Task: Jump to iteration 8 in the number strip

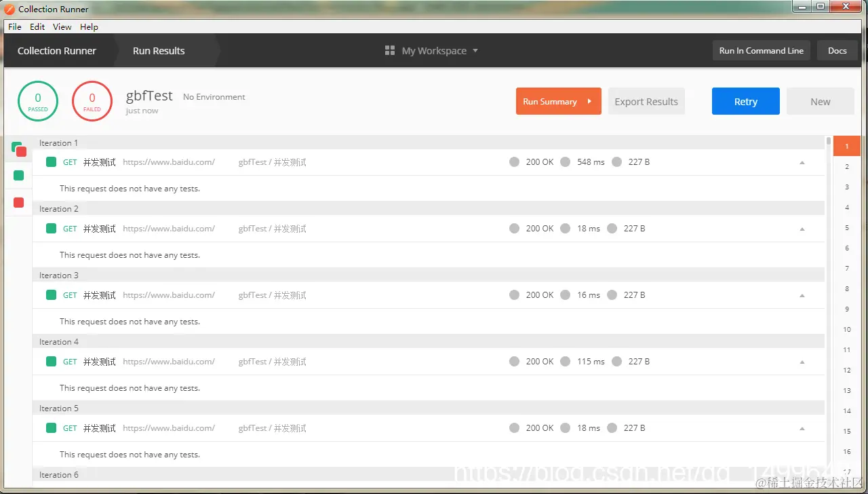Action: pos(847,288)
